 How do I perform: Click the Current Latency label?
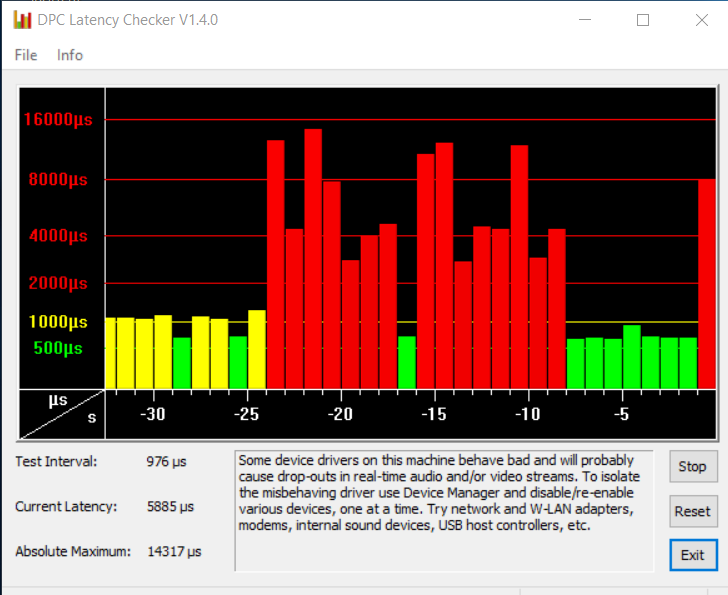click(x=66, y=506)
